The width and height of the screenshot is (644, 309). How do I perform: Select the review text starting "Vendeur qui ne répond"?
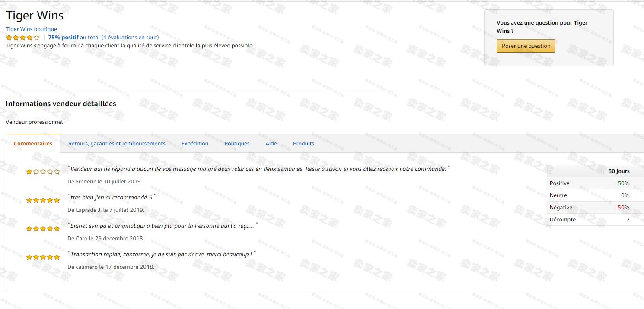[259, 169]
